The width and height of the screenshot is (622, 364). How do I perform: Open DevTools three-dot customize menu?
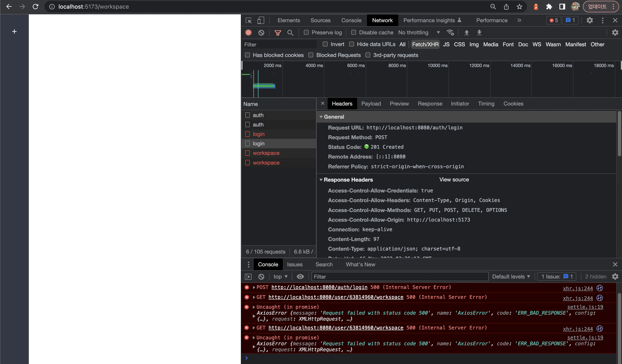[x=602, y=21]
